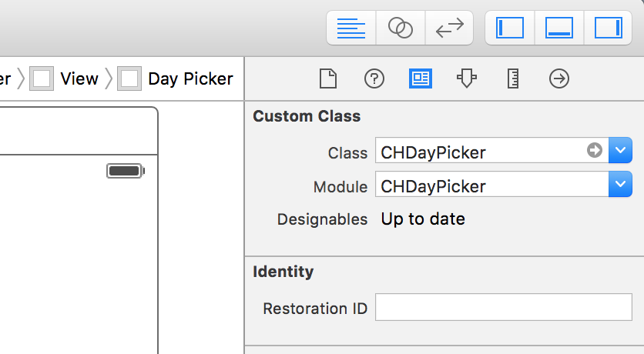The width and height of the screenshot is (644, 354).
Task: Click the Designables label
Action: (x=323, y=219)
